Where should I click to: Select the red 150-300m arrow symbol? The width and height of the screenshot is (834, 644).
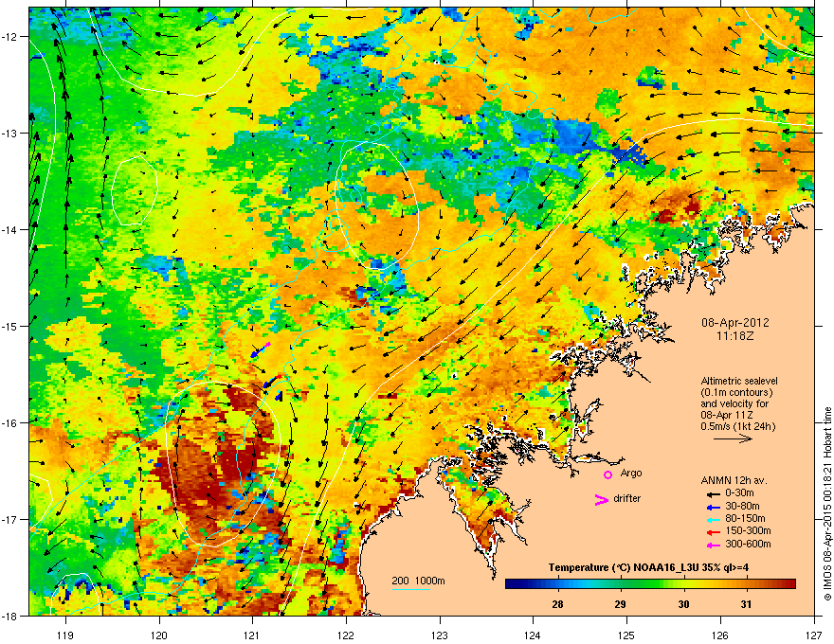coord(712,531)
